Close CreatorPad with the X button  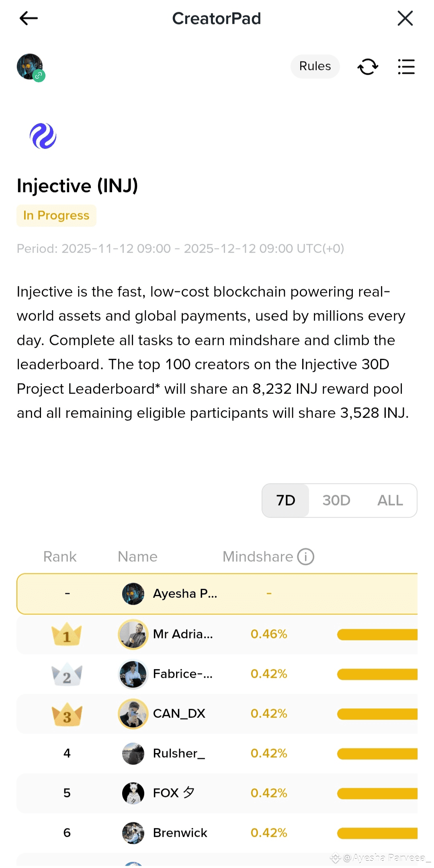(x=405, y=18)
